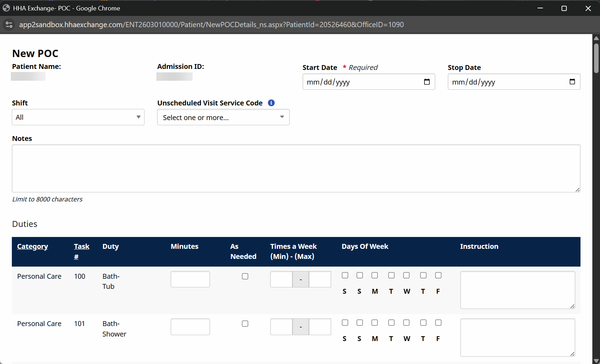Click the Unscheduled Visit Service Code info icon
The image size is (600, 364).
(x=271, y=103)
